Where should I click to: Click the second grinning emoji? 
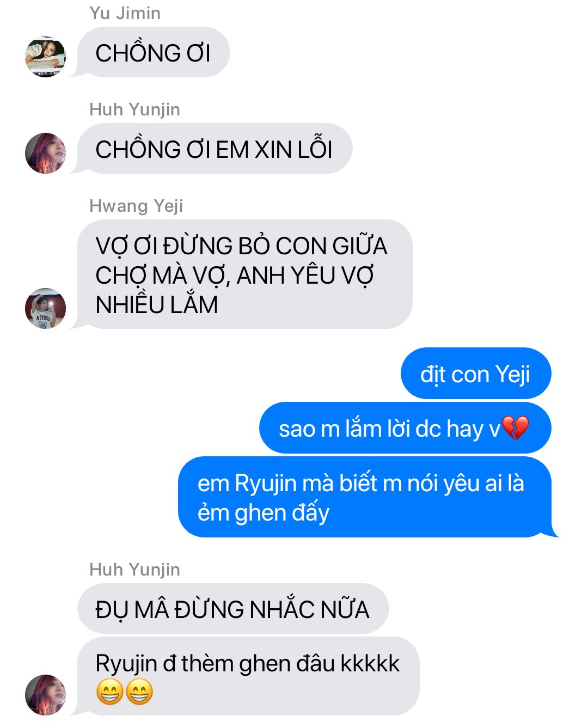(139, 692)
